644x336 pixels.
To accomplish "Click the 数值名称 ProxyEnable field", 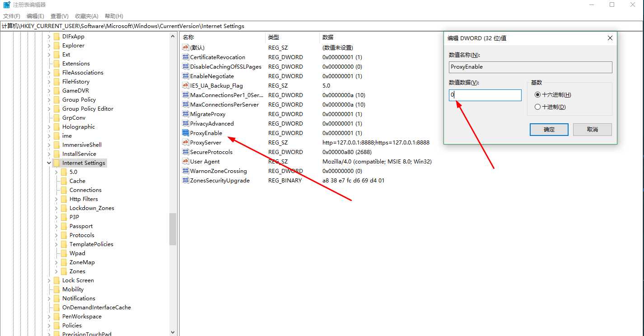I will pyautogui.click(x=530, y=67).
